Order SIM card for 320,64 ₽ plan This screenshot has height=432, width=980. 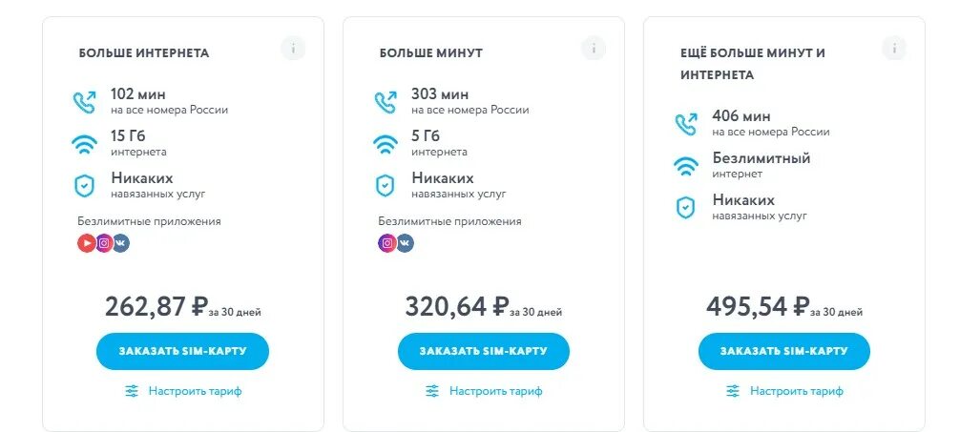483,351
